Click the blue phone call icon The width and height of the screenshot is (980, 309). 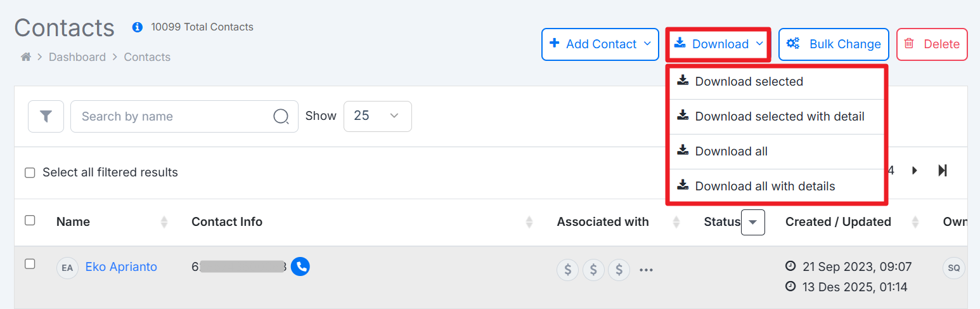[x=300, y=266]
